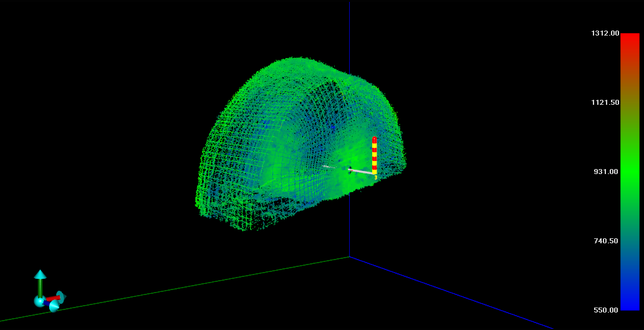Click the bright green middle of color bar
Image resolution: width=644 pixels, height=330 pixels.
[630, 172]
